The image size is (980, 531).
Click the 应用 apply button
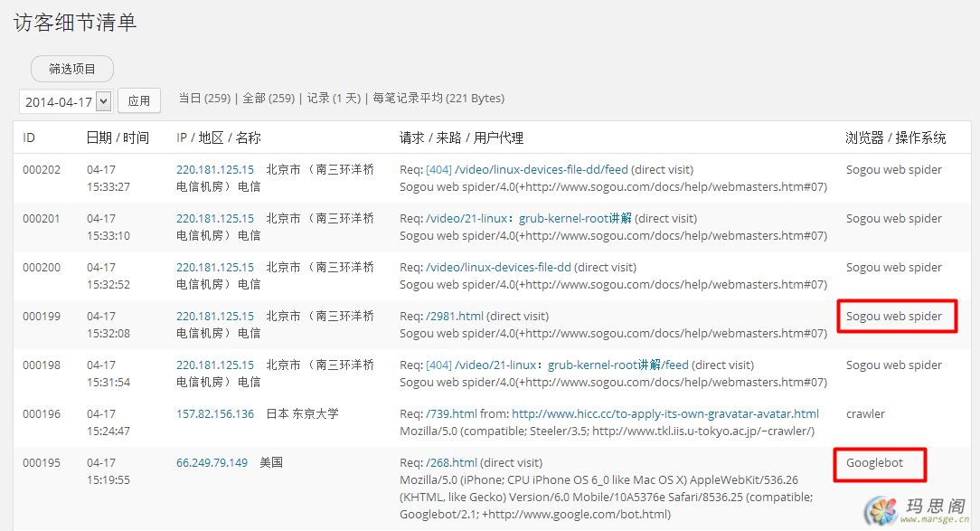point(138,100)
